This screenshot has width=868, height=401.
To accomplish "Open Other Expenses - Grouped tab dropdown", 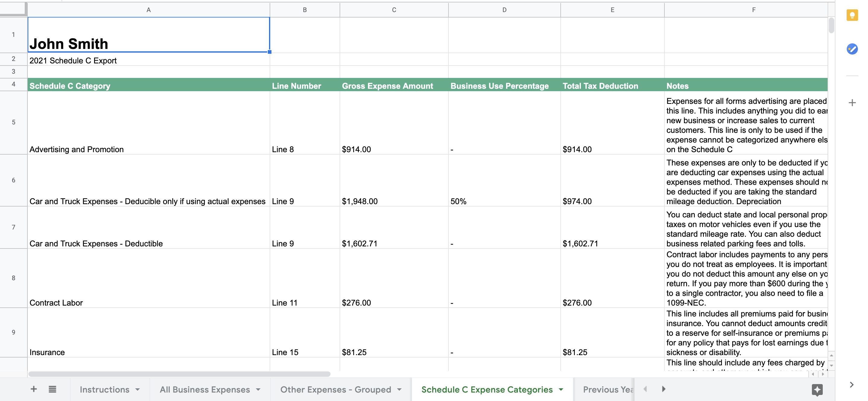I will [399, 390].
